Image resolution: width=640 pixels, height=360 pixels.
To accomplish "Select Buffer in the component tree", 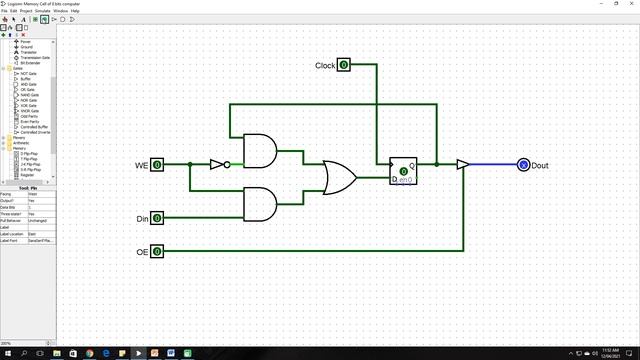I will 25,79.
